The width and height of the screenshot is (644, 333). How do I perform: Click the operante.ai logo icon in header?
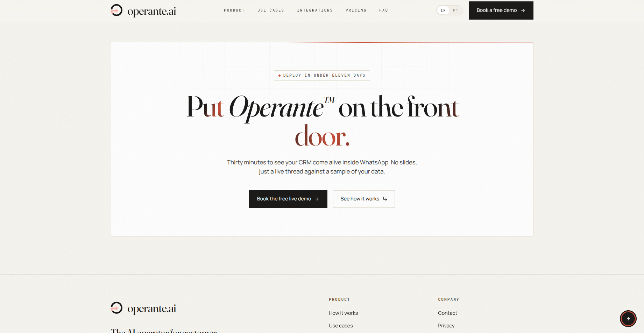click(116, 10)
